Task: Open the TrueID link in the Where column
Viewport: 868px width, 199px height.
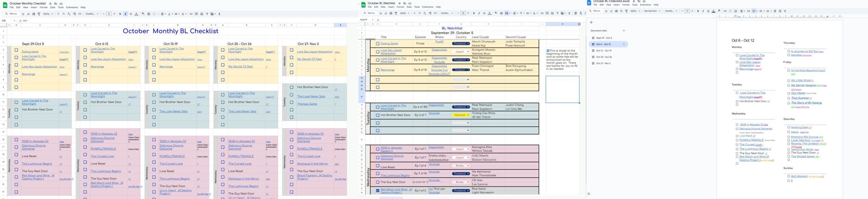Action: (439, 42)
